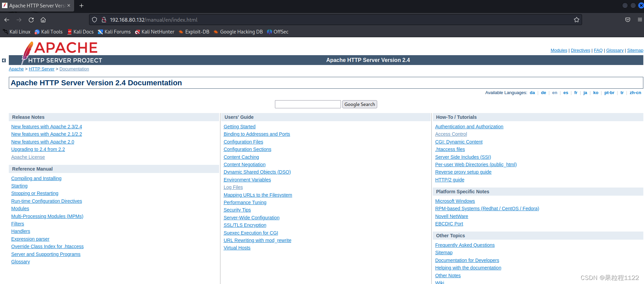
Task: Go to Apache breadcrumb link
Action: click(16, 69)
